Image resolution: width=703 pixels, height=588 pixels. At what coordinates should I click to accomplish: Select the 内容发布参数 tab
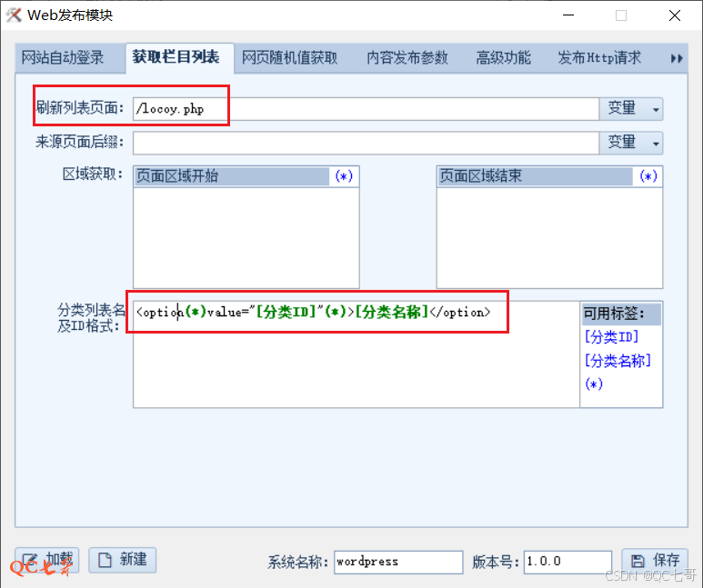pos(407,57)
